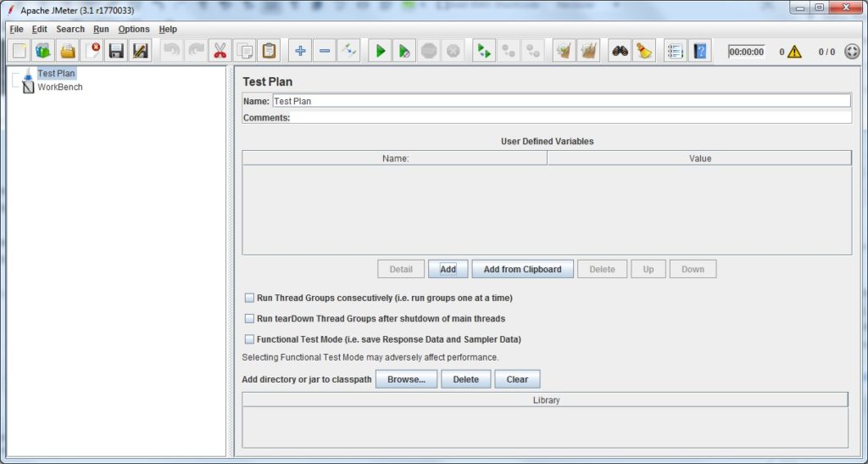Start the test with green play icon
This screenshot has height=464, width=868.
(381, 52)
